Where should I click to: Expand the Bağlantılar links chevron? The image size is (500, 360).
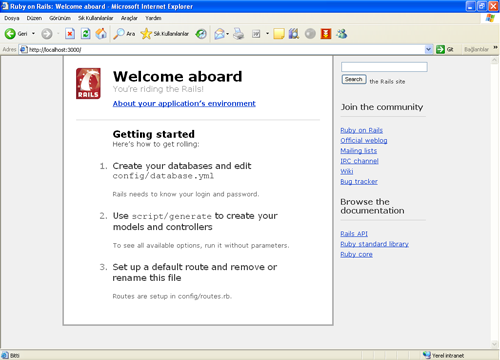(x=495, y=48)
